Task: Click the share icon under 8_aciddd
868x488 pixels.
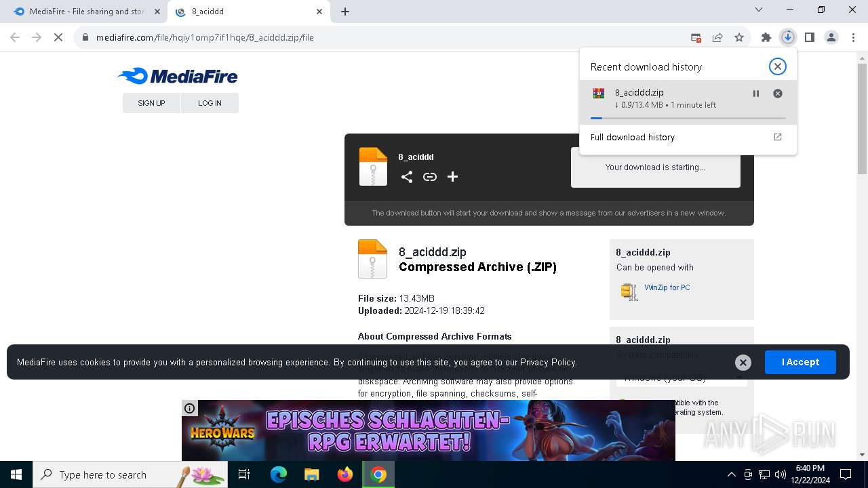Action: tap(407, 177)
